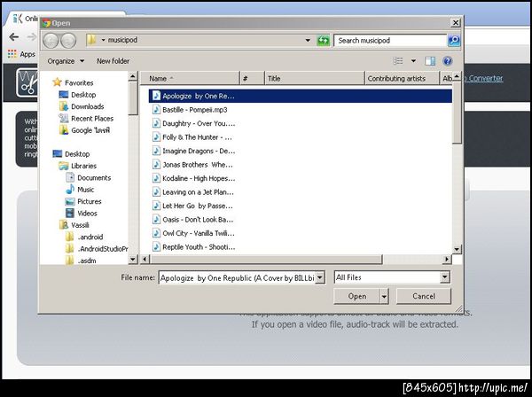Expand the Organize menu
Image resolution: width=532 pixels, height=397 pixels.
(x=66, y=61)
